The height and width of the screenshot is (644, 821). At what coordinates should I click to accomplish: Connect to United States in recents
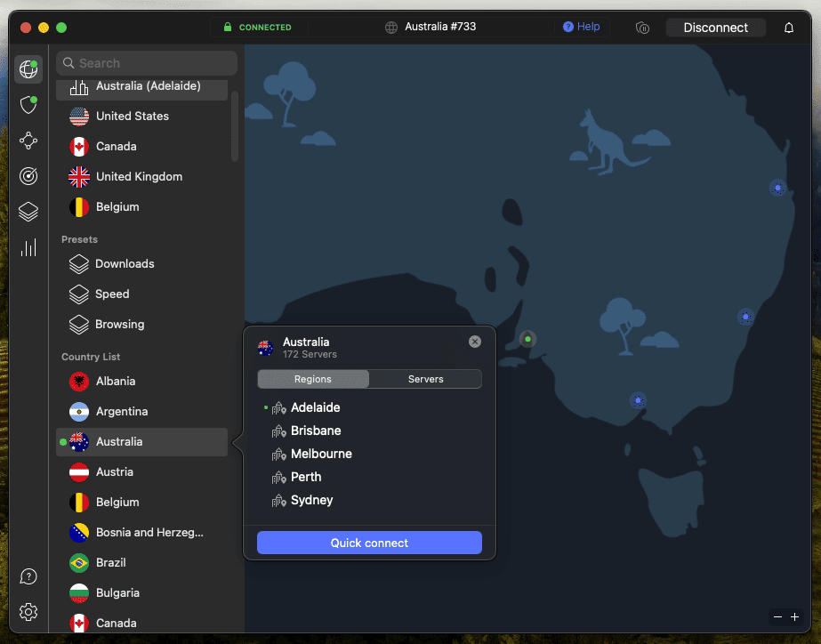click(142, 117)
